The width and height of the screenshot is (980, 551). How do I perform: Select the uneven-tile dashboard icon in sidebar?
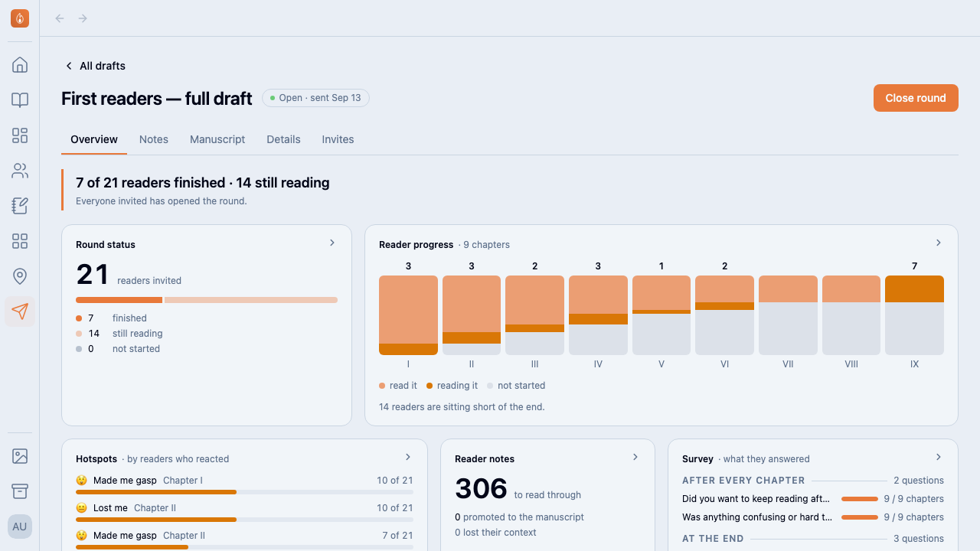pos(20,135)
